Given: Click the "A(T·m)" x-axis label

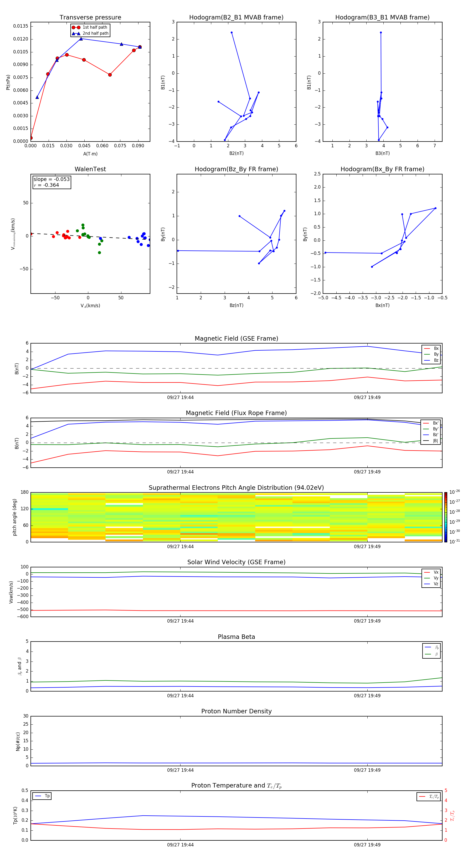Looking at the screenshot, I should pos(90,154).
